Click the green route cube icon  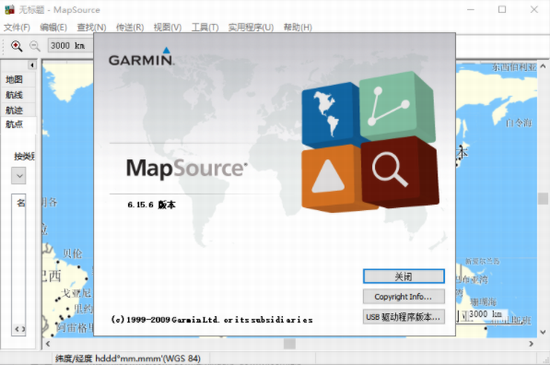[x=397, y=107]
